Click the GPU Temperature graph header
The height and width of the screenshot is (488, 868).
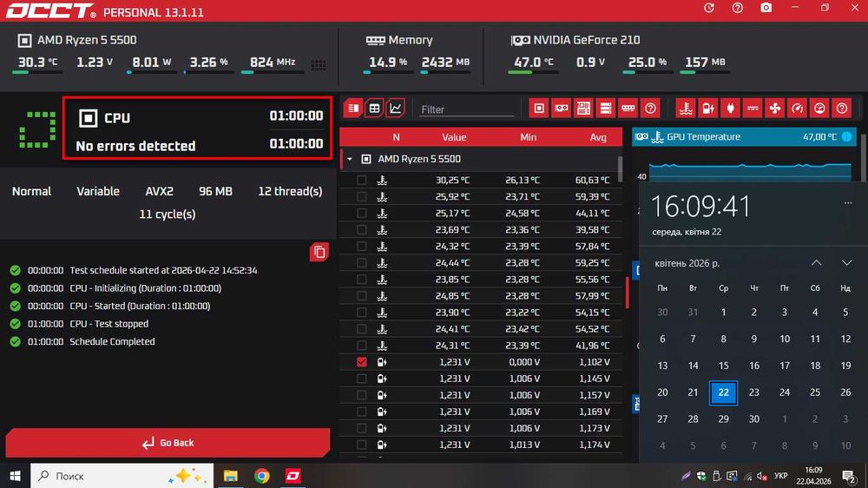(x=744, y=136)
